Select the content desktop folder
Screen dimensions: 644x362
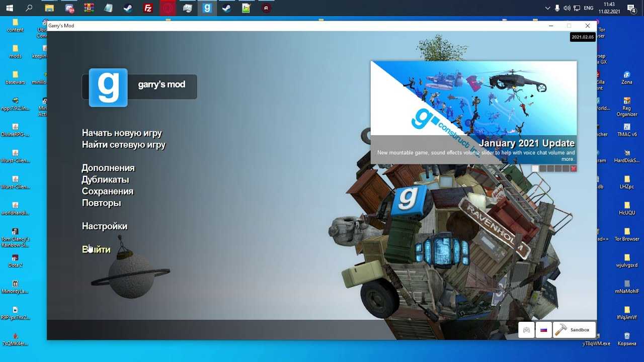[15, 25]
